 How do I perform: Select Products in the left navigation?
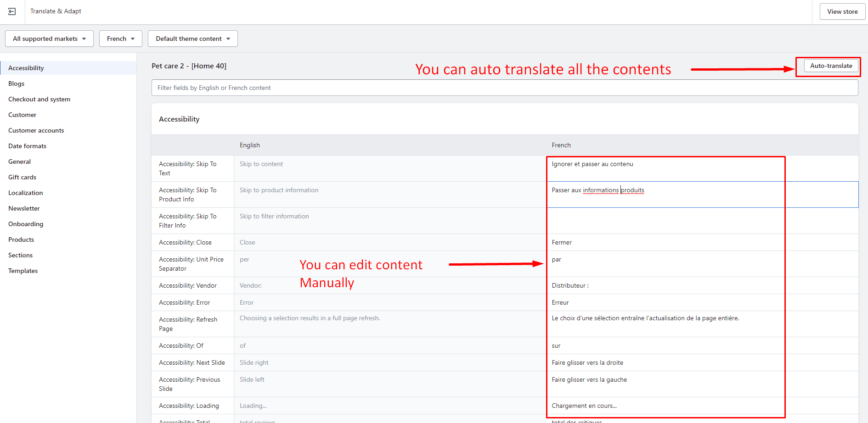21,239
